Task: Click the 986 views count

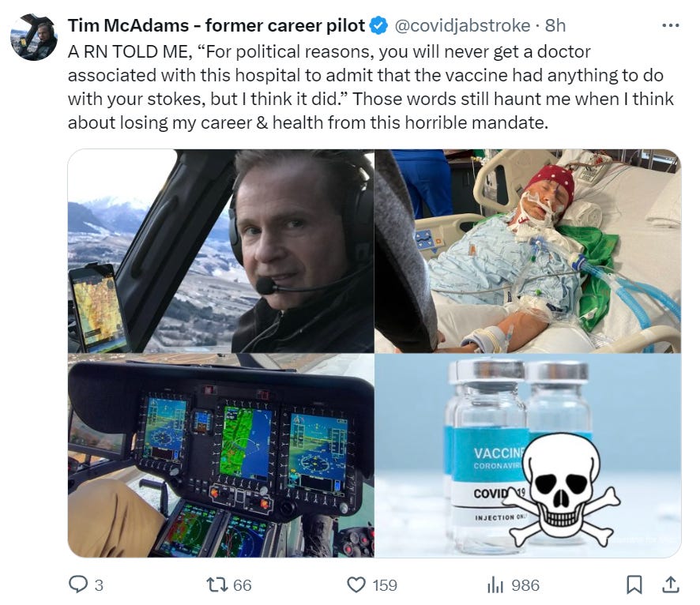Action: [525, 585]
